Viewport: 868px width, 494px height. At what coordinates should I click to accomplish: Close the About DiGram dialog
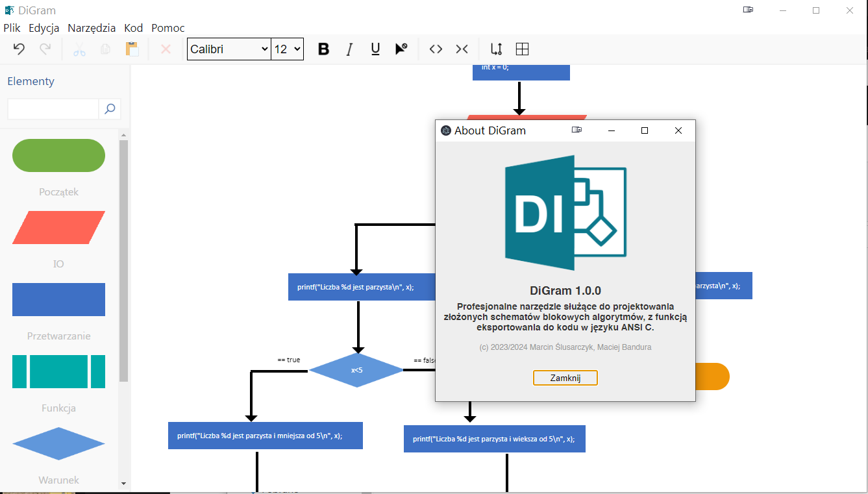coord(678,130)
